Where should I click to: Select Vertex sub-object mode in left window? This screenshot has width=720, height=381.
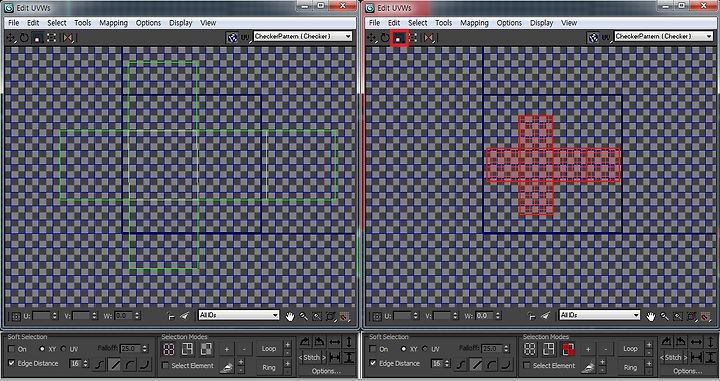[x=169, y=349]
